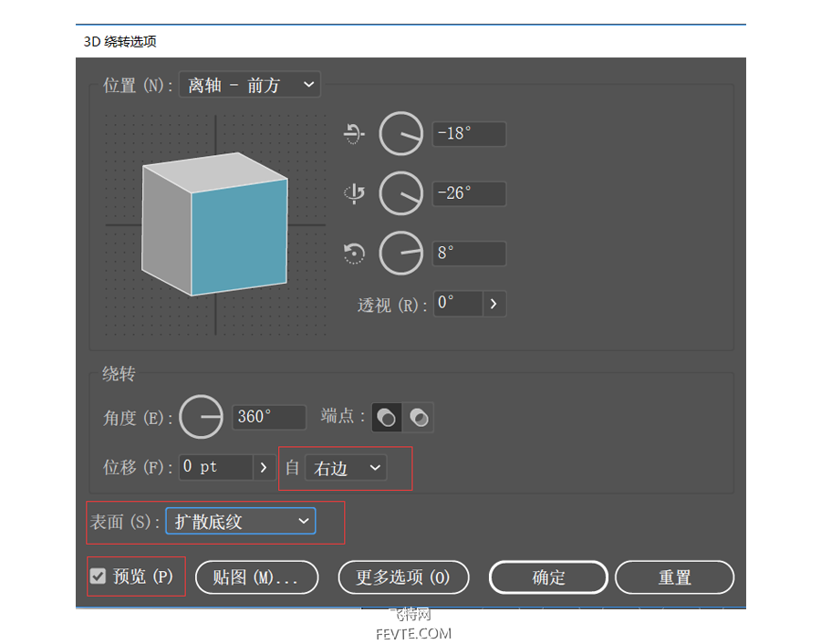Click the Y rotation angle dial

401,193
